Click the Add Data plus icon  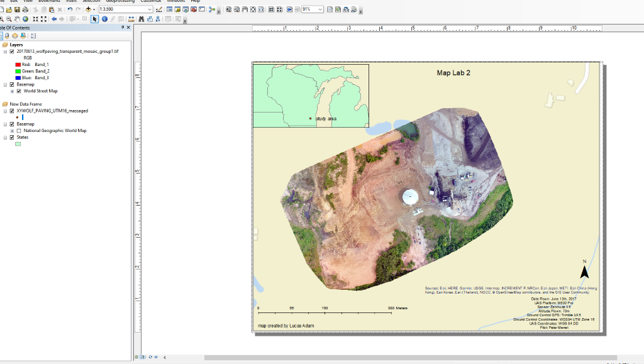tap(88, 9)
